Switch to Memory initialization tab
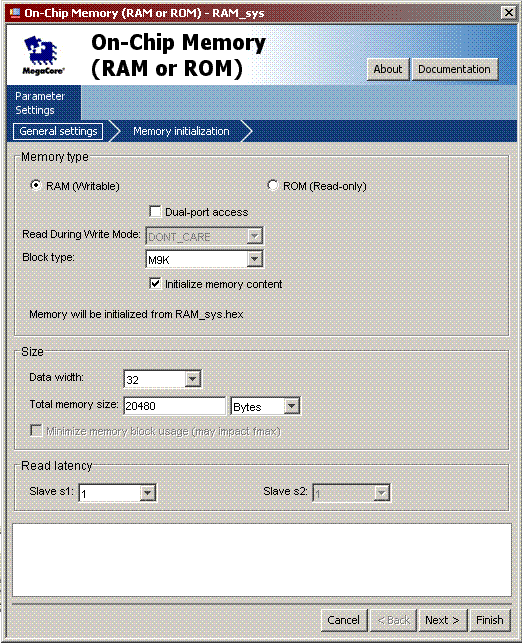Screen dimensions: 522x644 [181, 131]
